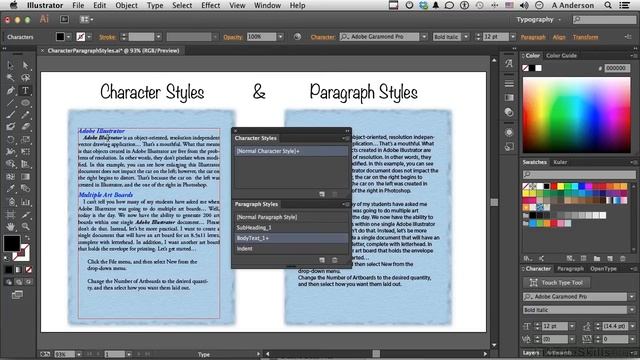Click the Opacity label link

pos(233,37)
